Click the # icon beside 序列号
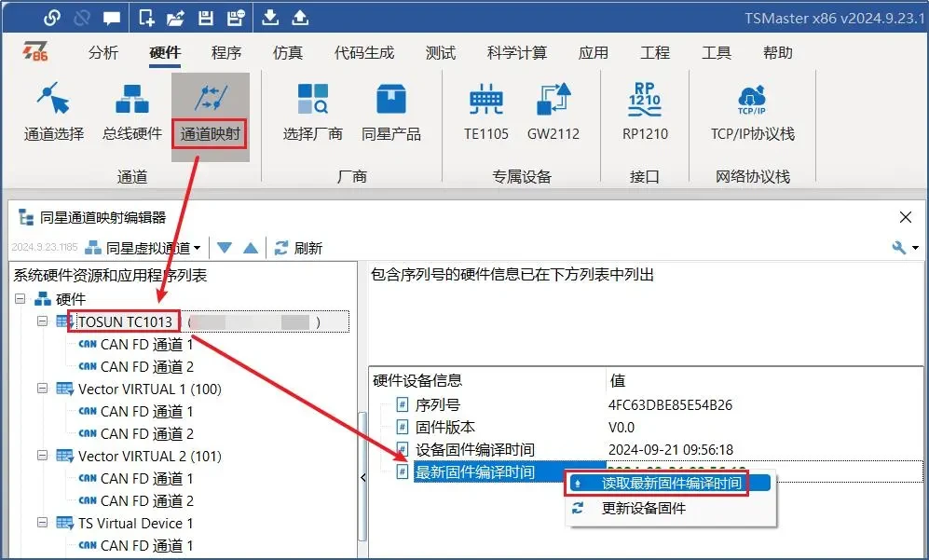The width and height of the screenshot is (929, 560). click(403, 404)
